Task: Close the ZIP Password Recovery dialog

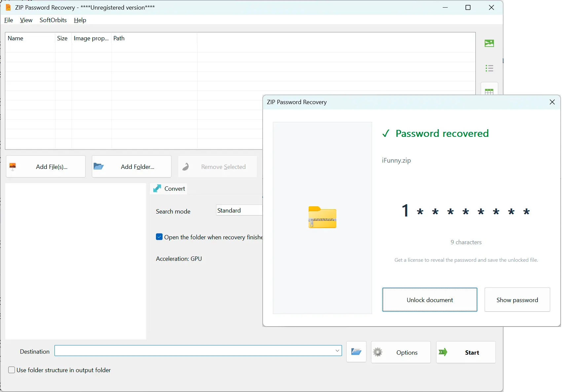Action: click(552, 102)
